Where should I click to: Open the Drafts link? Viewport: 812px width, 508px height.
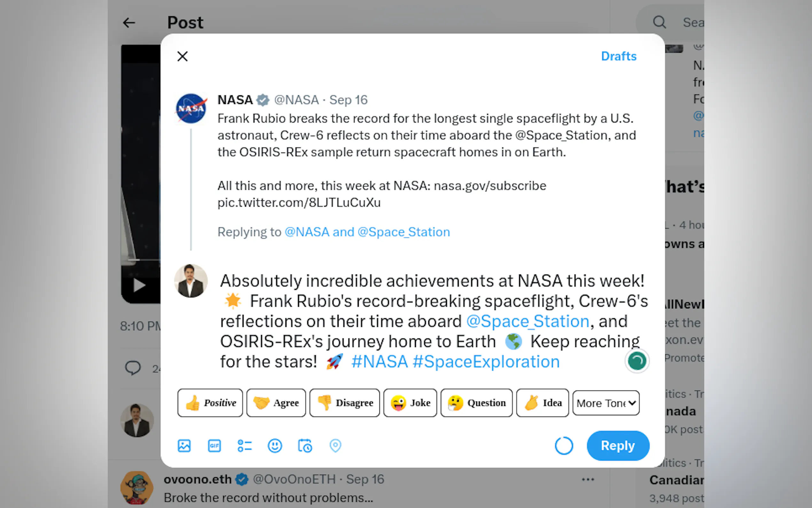coord(618,56)
